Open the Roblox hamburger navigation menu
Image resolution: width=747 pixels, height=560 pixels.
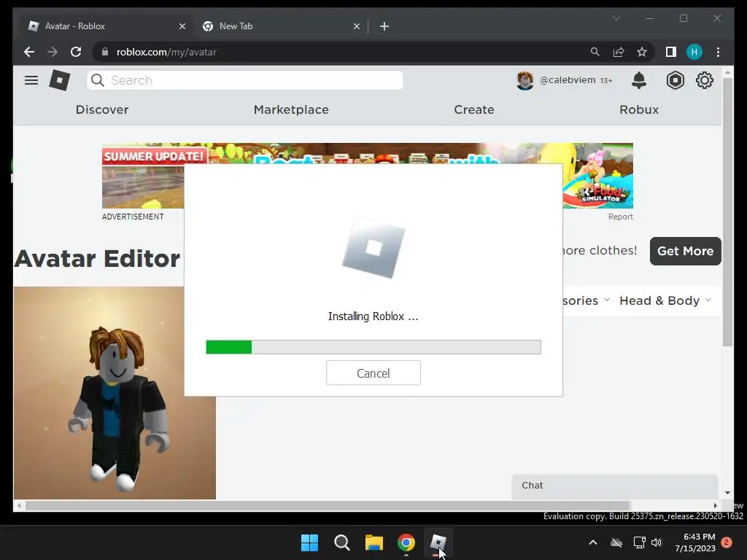[31, 80]
